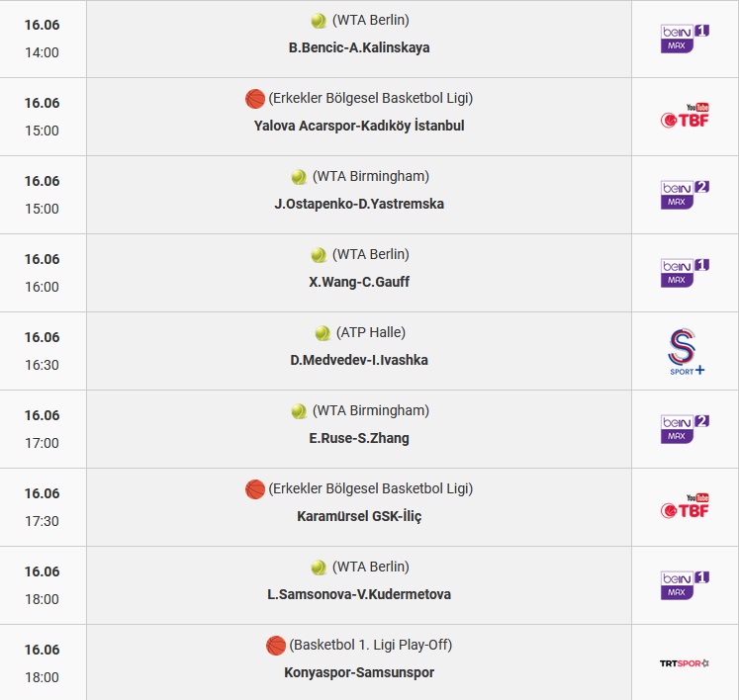Click L.Samsonova-V.Kudermetova match title

pos(359,594)
